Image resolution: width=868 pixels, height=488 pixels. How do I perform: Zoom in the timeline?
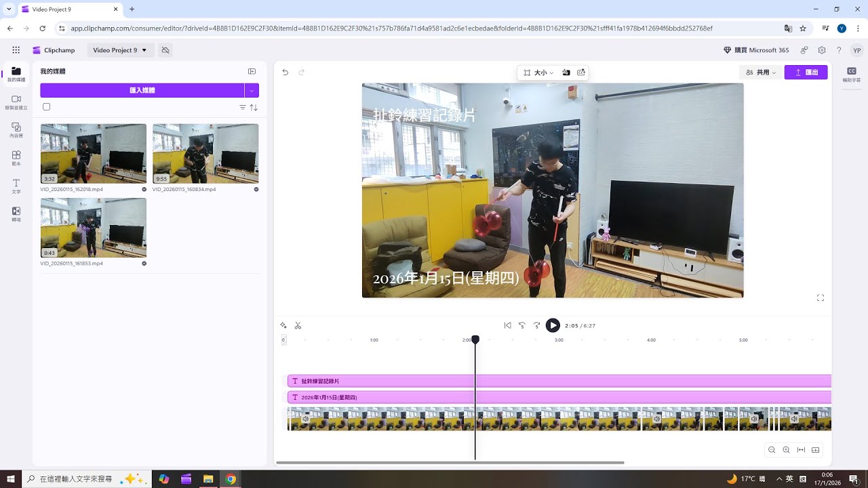pos(786,450)
